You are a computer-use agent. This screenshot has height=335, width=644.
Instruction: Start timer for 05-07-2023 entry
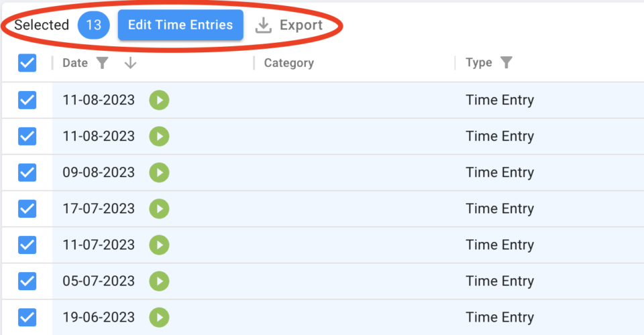click(159, 281)
